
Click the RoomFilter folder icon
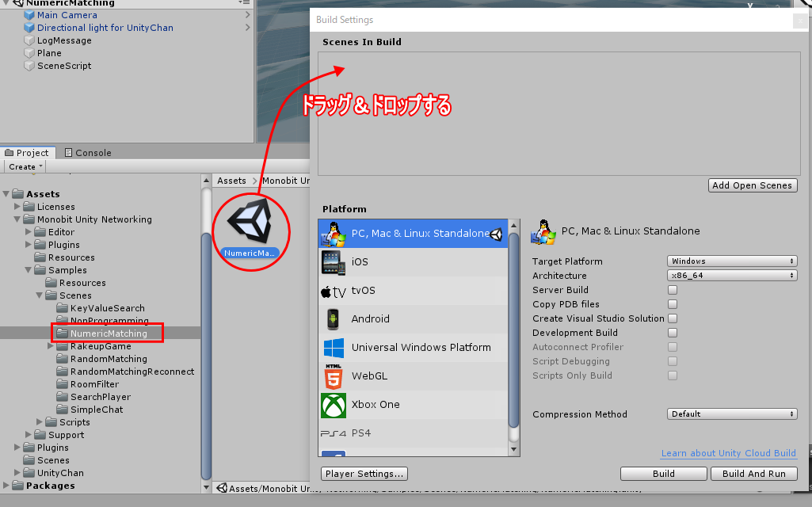click(62, 384)
